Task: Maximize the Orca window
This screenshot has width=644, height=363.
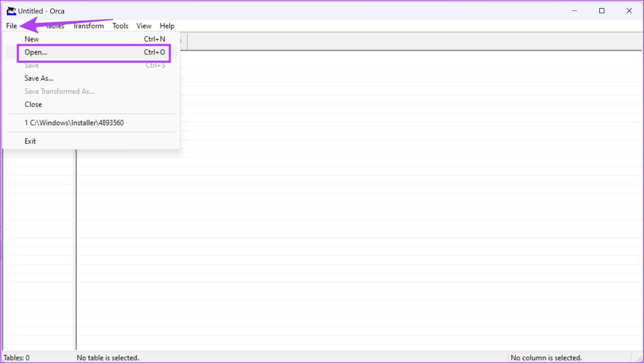Action: point(602,11)
